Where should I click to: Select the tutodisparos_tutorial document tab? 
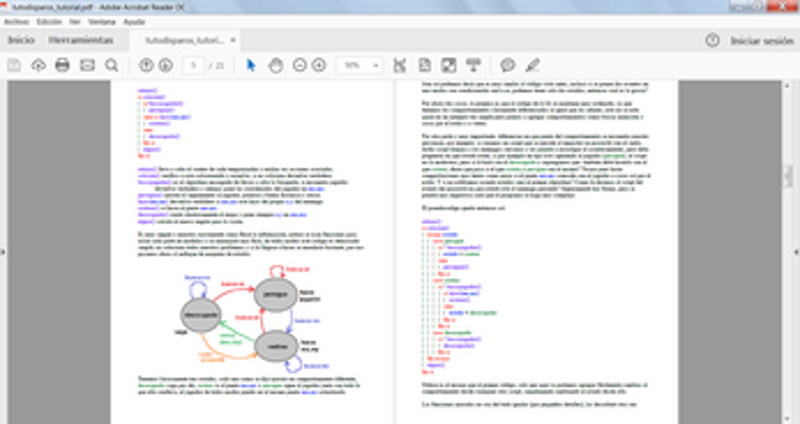185,40
